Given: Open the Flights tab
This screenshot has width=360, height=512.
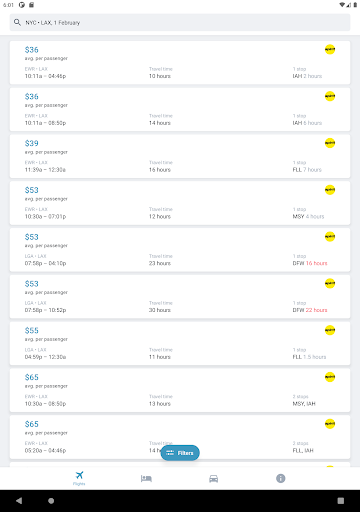Looking at the screenshot, I should [x=79, y=478].
